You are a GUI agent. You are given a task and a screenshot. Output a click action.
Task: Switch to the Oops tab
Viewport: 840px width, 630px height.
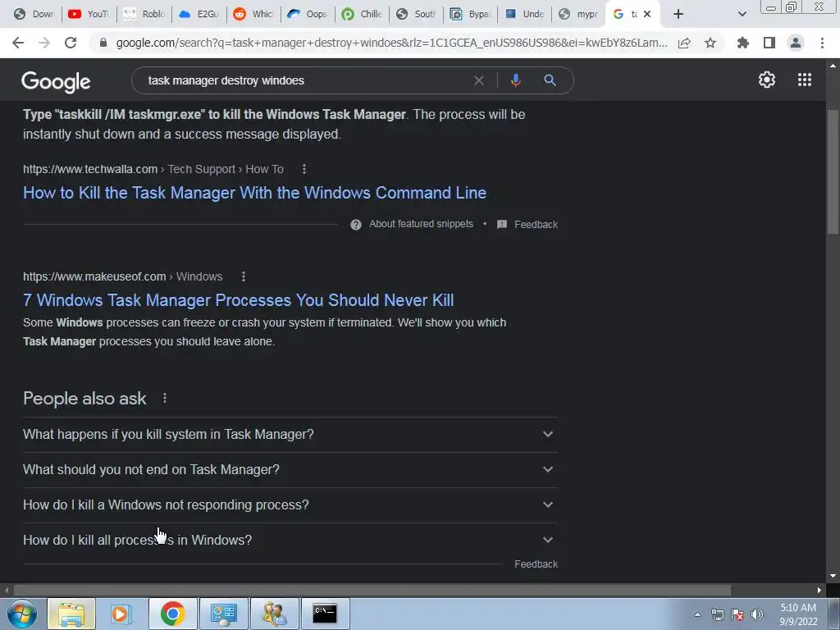(307, 14)
